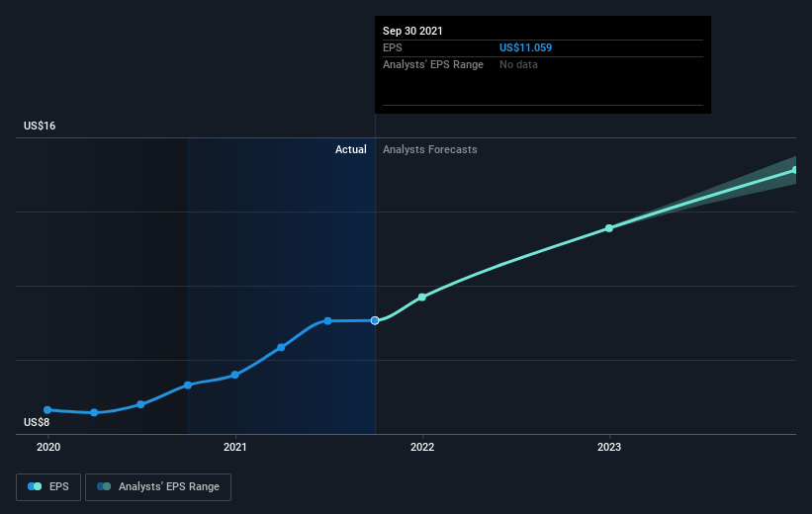Click the forecast data point at 2022
The image size is (812, 514).
(422, 298)
